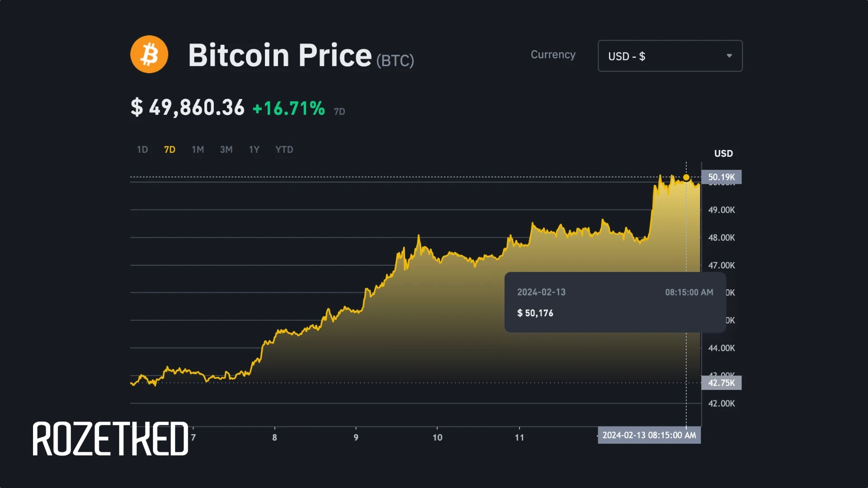Click the Bitcoin logo icon
868x488 pixels.
click(x=149, y=54)
